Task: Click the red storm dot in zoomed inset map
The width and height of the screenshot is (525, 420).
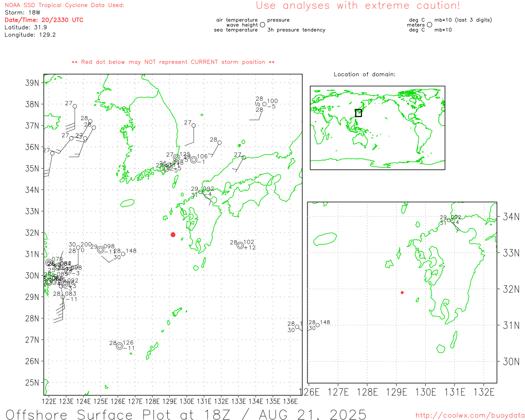Action: [x=402, y=292]
